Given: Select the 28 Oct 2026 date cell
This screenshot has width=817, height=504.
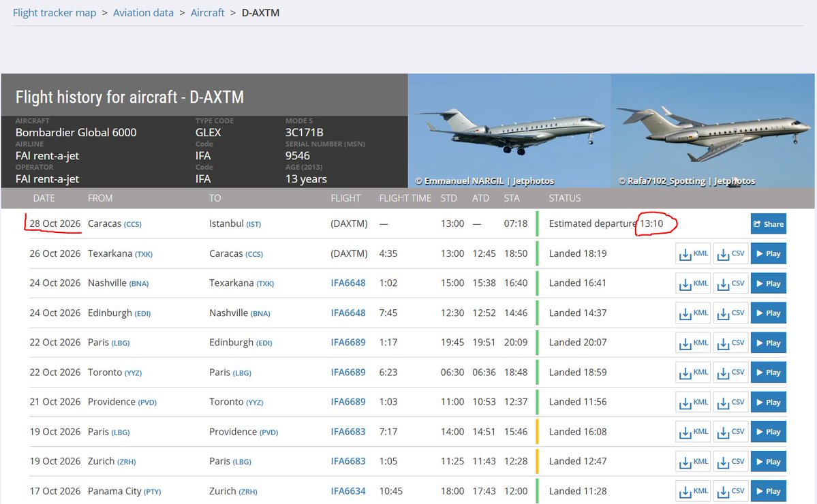Looking at the screenshot, I should coord(55,224).
